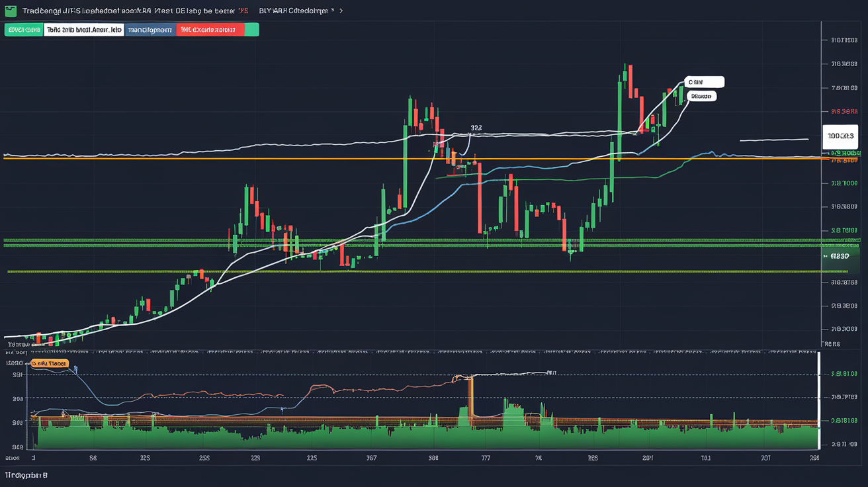Click the white price box on the right axis

[840, 136]
